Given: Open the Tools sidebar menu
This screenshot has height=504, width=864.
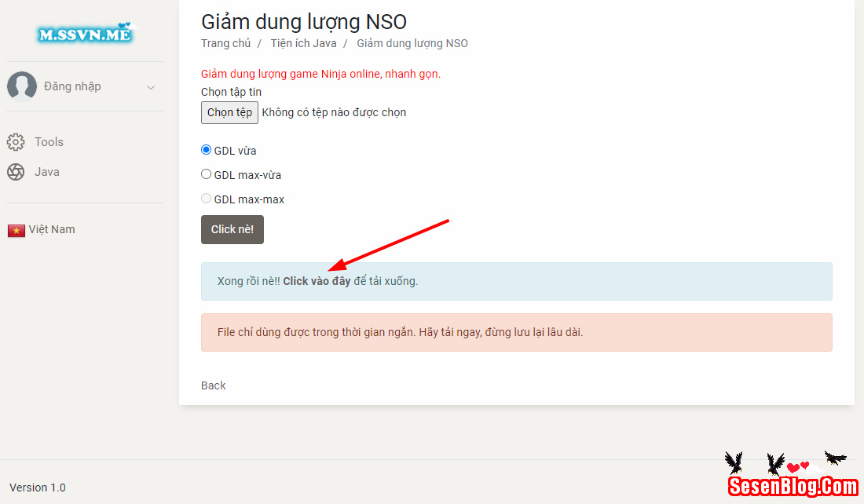Looking at the screenshot, I should pyautogui.click(x=49, y=142).
